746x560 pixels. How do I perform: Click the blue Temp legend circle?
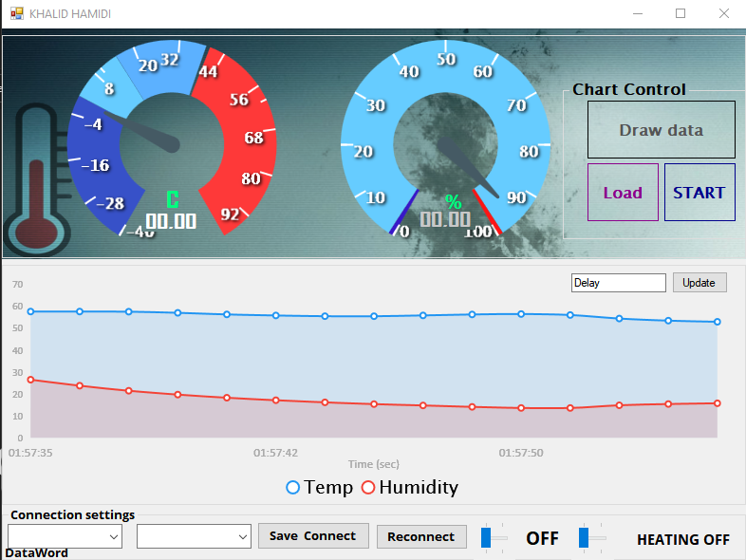tap(293, 488)
